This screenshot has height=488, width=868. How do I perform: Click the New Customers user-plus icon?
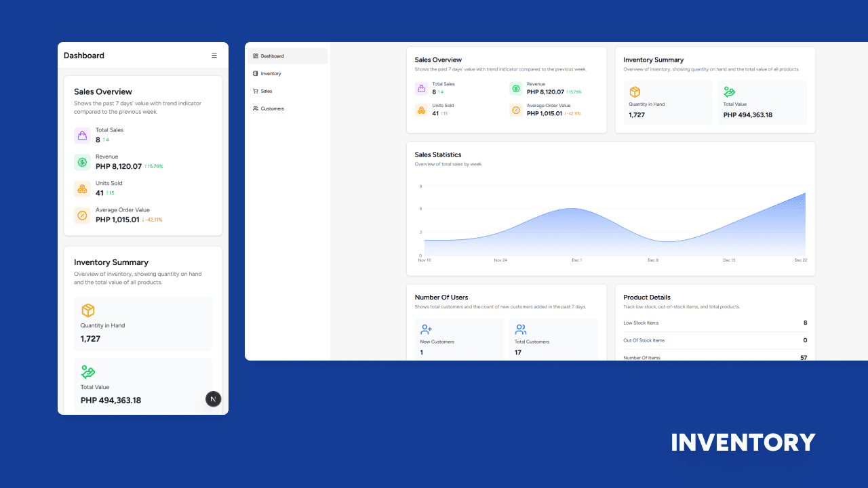point(426,329)
